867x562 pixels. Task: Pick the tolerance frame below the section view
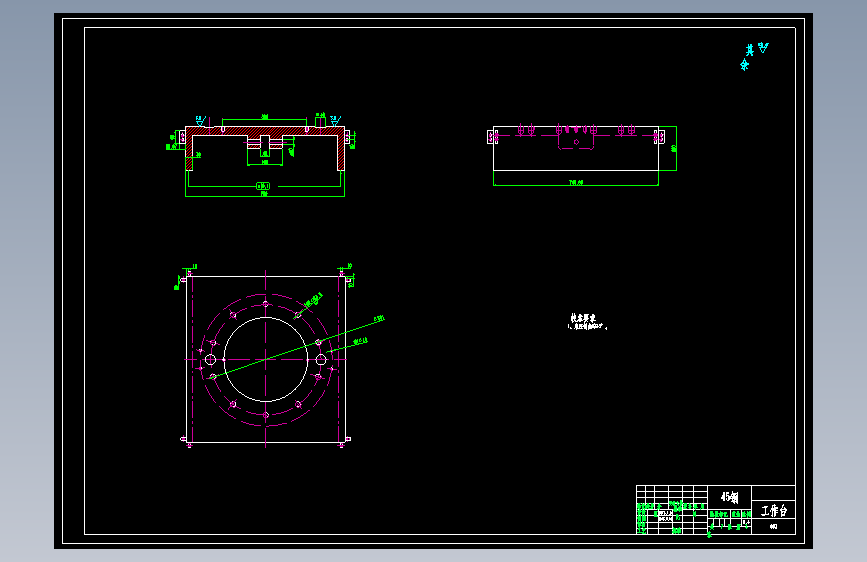pyautogui.click(x=263, y=186)
